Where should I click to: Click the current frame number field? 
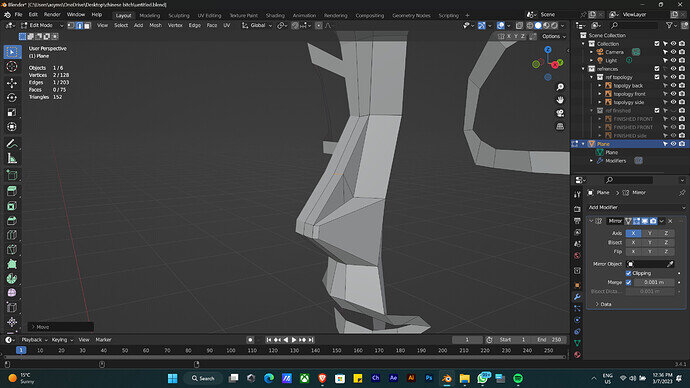point(467,340)
